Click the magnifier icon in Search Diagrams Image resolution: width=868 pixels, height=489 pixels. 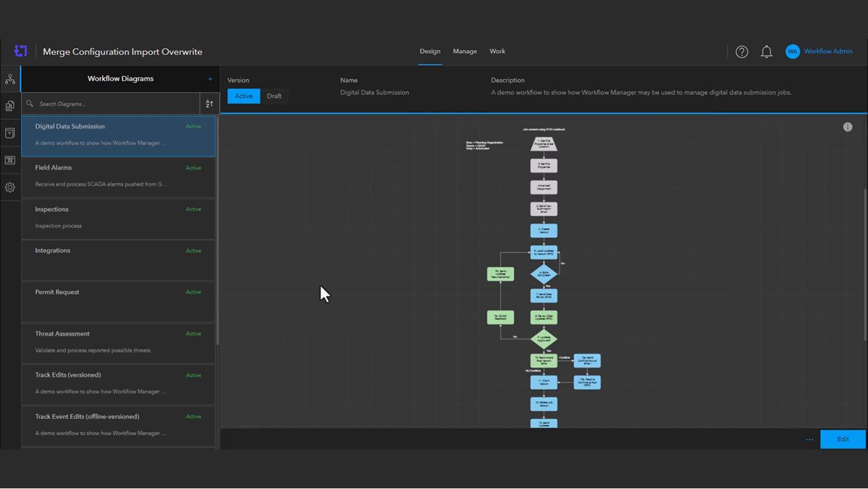30,104
